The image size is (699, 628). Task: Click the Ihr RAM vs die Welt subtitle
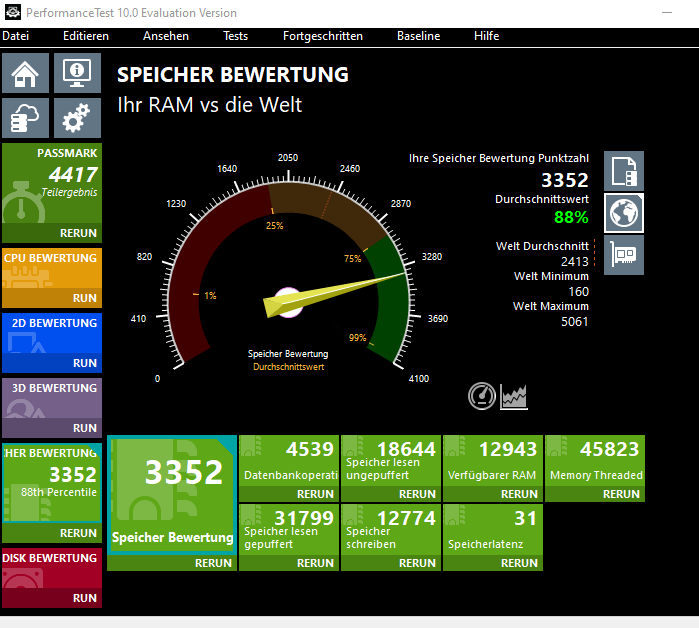[x=210, y=105]
